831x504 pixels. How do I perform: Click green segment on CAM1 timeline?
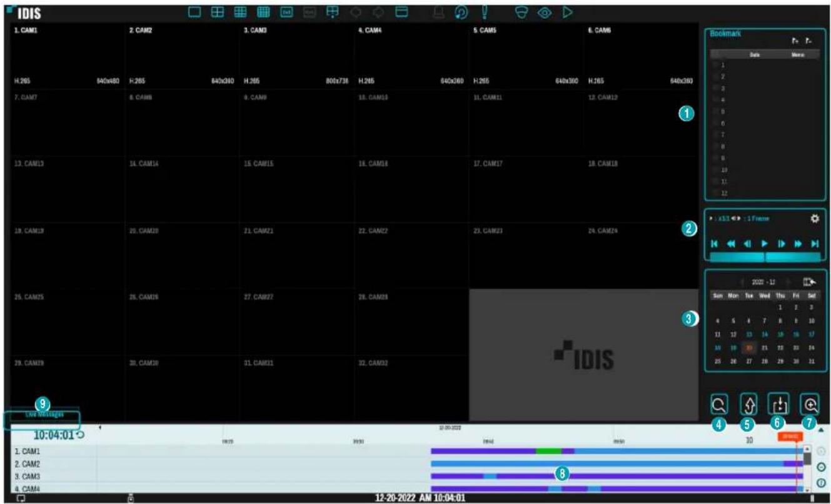pos(548,451)
